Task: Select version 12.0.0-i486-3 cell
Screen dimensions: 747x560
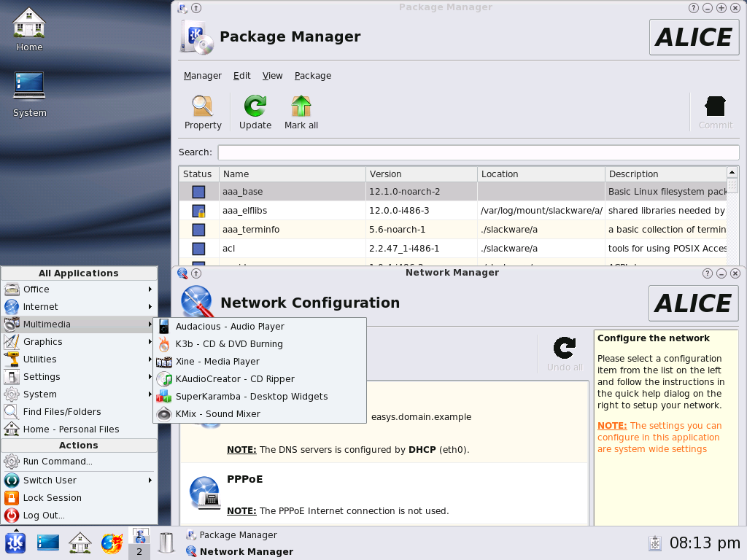Action: click(x=421, y=211)
